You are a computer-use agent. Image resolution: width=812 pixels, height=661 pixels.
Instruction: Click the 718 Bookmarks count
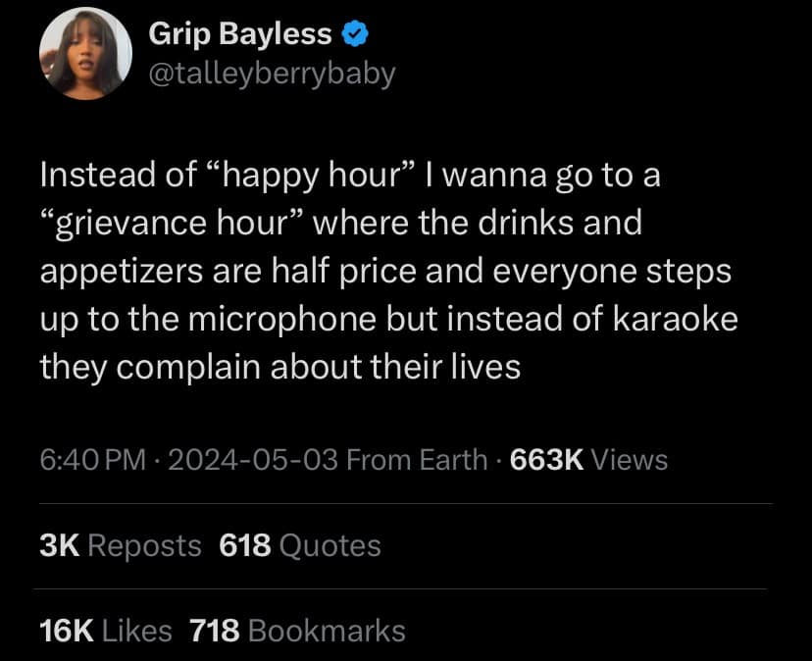(297, 631)
